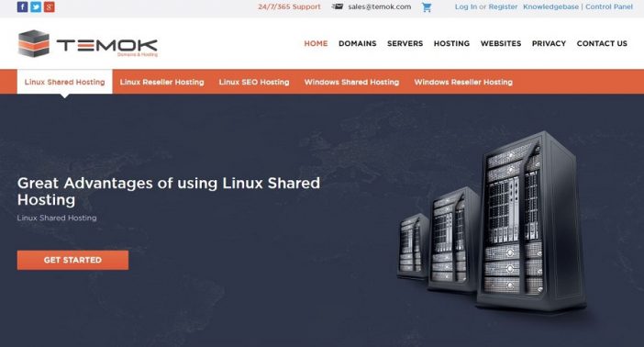Viewport: 644px width, 347px height.
Task: Open the Control Panel link
Action: pyautogui.click(x=609, y=6)
